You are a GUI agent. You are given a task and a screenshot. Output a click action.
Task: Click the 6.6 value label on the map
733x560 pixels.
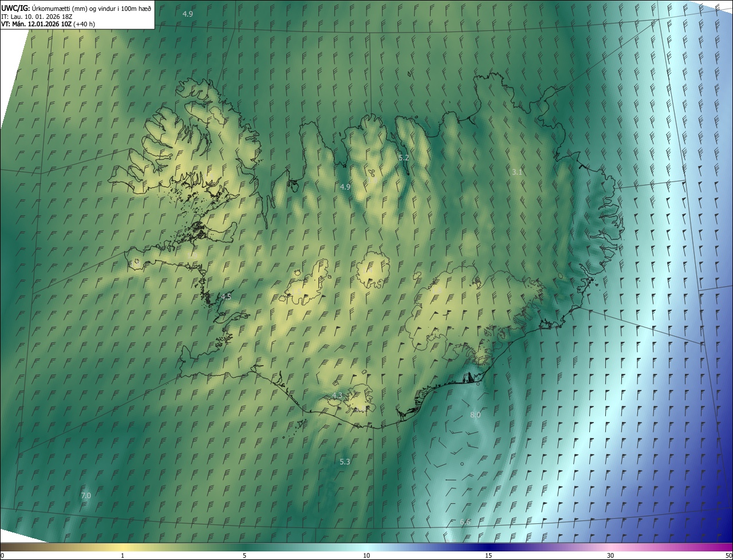(465, 522)
